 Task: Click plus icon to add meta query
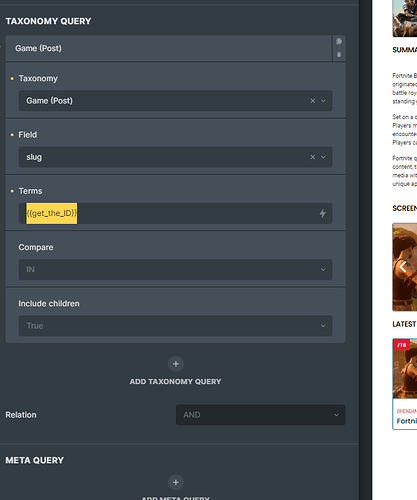point(176,482)
